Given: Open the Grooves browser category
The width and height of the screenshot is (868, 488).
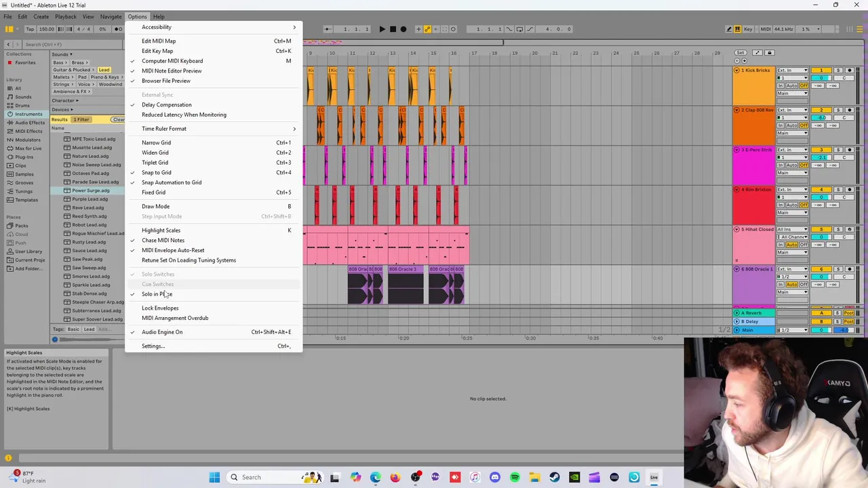Looking at the screenshot, I should tap(24, 183).
